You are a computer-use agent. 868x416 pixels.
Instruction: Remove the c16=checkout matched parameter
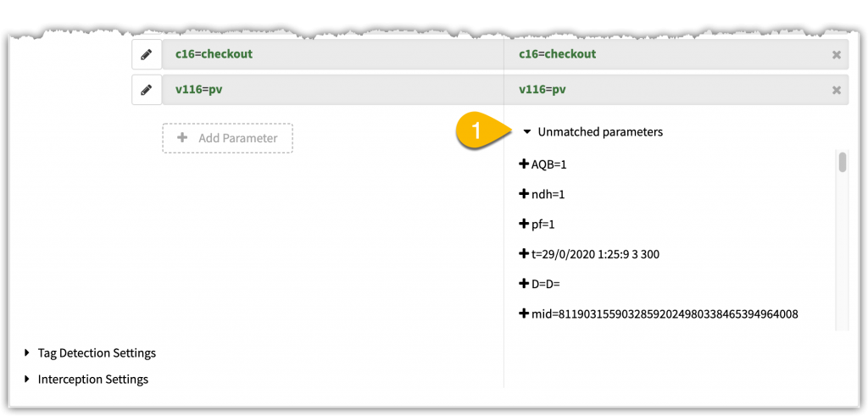pyautogui.click(x=837, y=55)
